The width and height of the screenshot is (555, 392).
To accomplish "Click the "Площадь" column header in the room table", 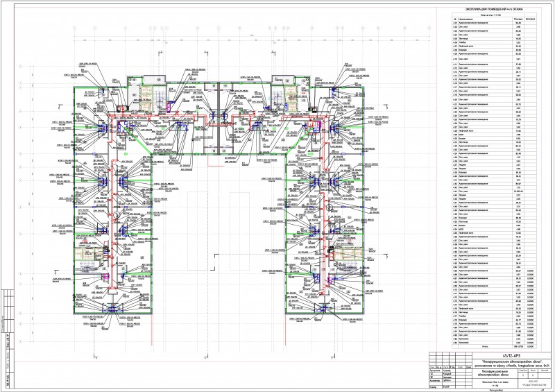I will tap(518, 19).
